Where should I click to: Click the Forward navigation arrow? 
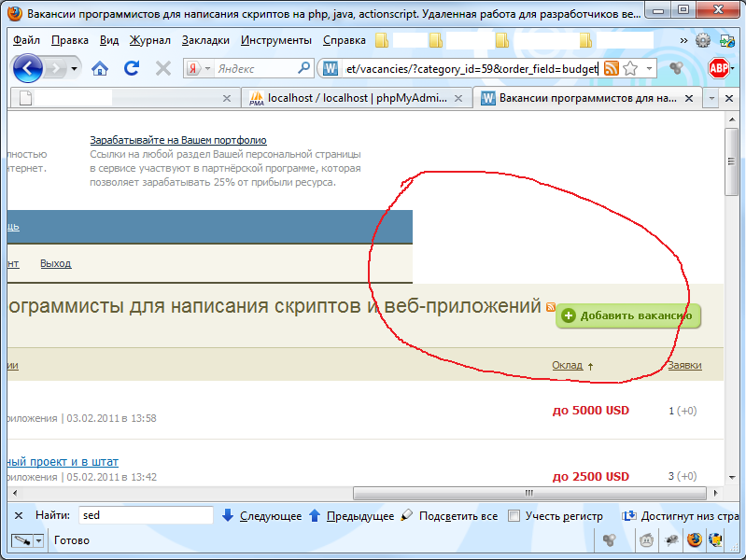click(56, 69)
